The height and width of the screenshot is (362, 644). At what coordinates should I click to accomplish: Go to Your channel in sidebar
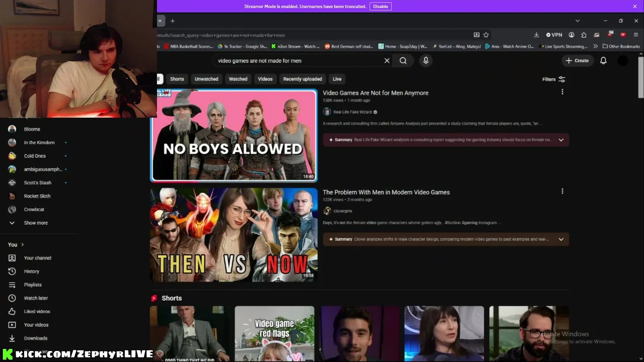coord(38,258)
